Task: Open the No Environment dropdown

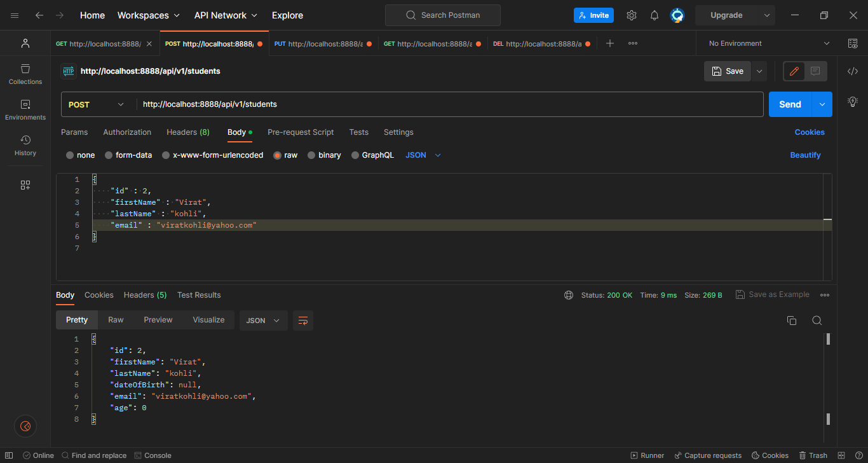Action: click(766, 43)
